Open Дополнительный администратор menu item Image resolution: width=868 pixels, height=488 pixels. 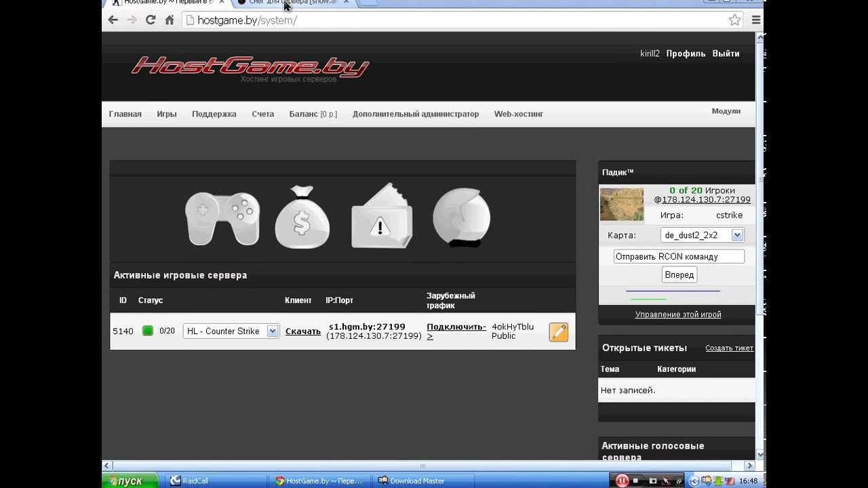[x=416, y=114]
